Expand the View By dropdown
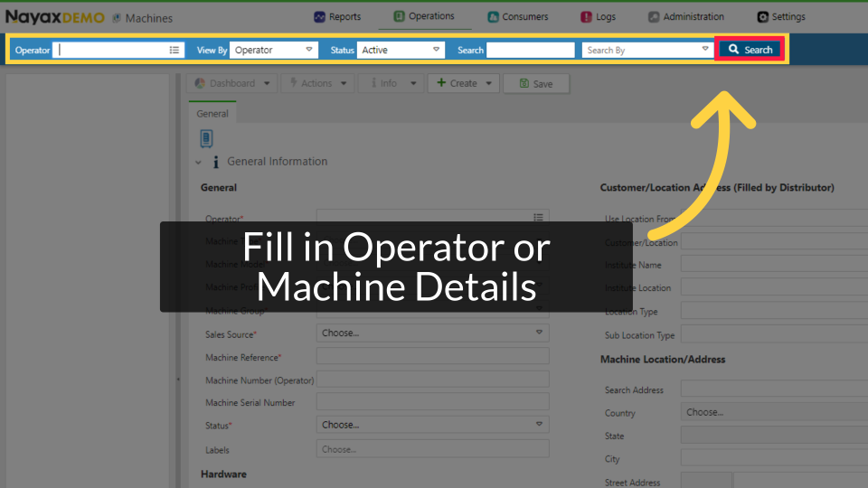This screenshot has height=488, width=868. [273, 50]
